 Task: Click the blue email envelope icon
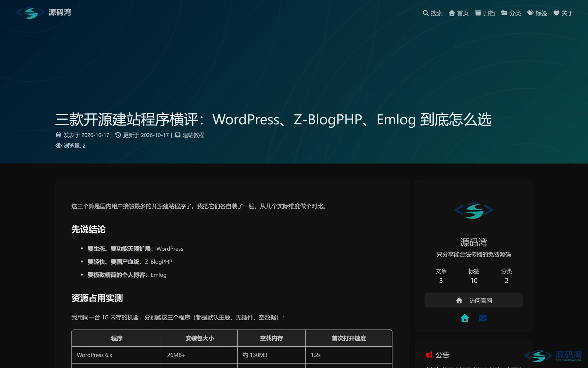click(483, 318)
